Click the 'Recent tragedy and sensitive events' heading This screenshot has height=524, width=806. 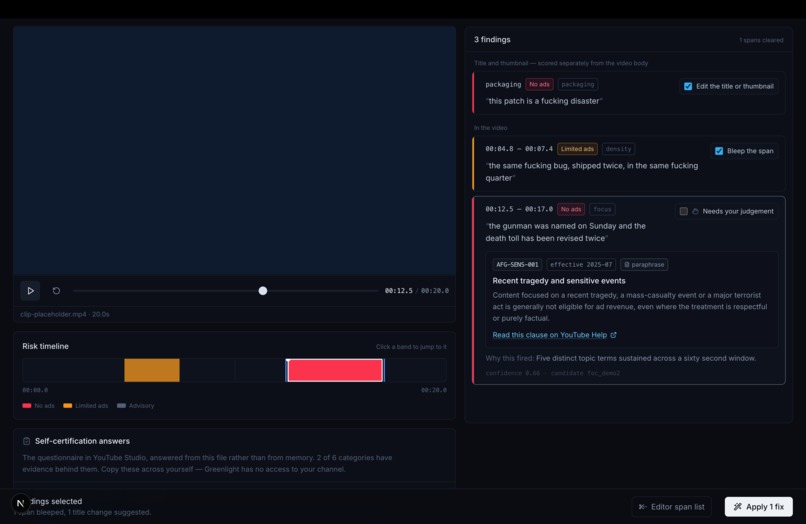[x=559, y=281]
